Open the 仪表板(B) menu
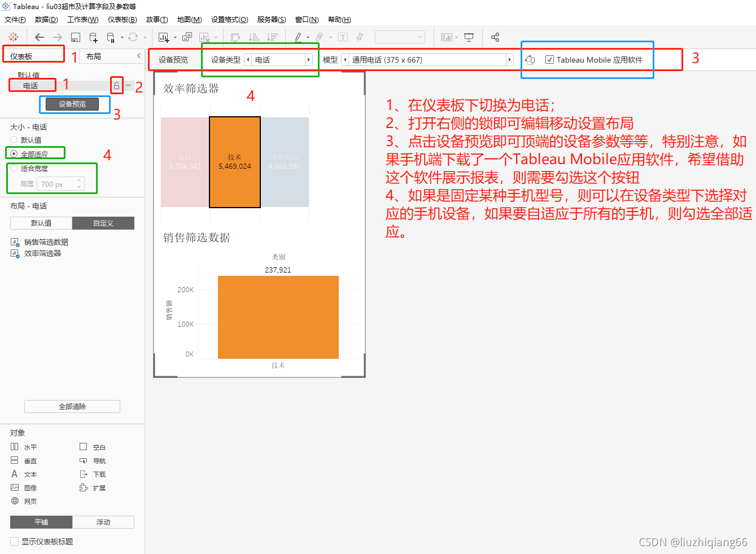Screen dimensions: 756x554 pyautogui.click(x=123, y=19)
